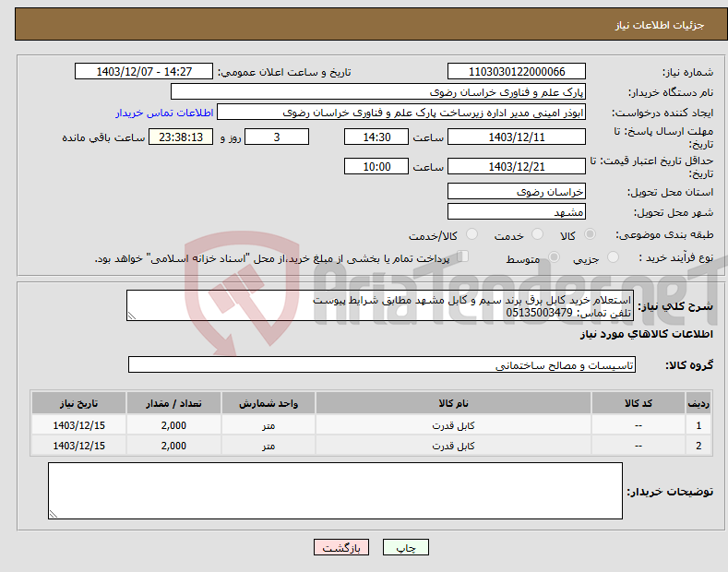Toggle the Islamic treasury bonds payment checkbox
Image resolution: width=728 pixels, height=572 pixels.
click(463, 256)
